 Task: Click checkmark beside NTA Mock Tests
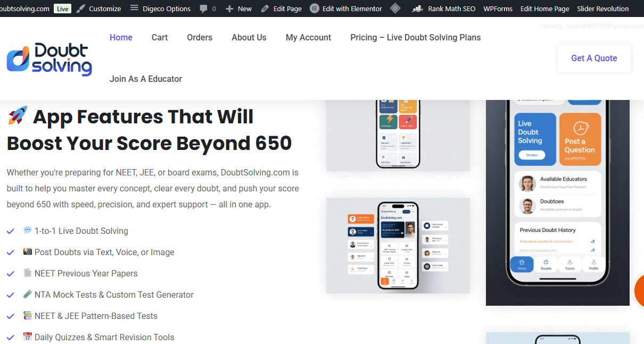pyautogui.click(x=10, y=295)
